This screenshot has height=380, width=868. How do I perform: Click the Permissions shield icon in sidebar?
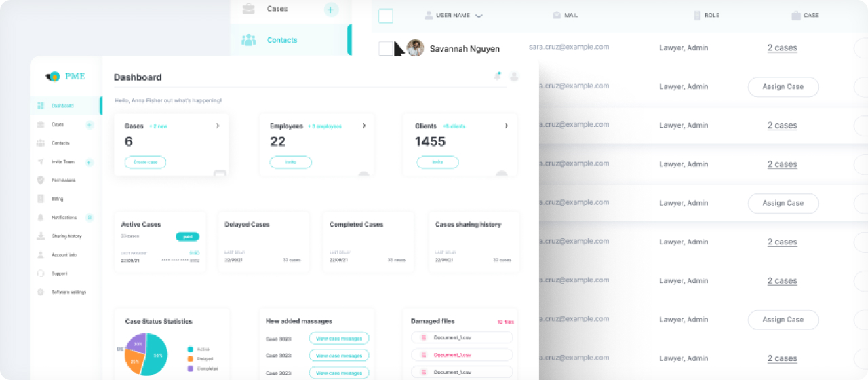41,180
